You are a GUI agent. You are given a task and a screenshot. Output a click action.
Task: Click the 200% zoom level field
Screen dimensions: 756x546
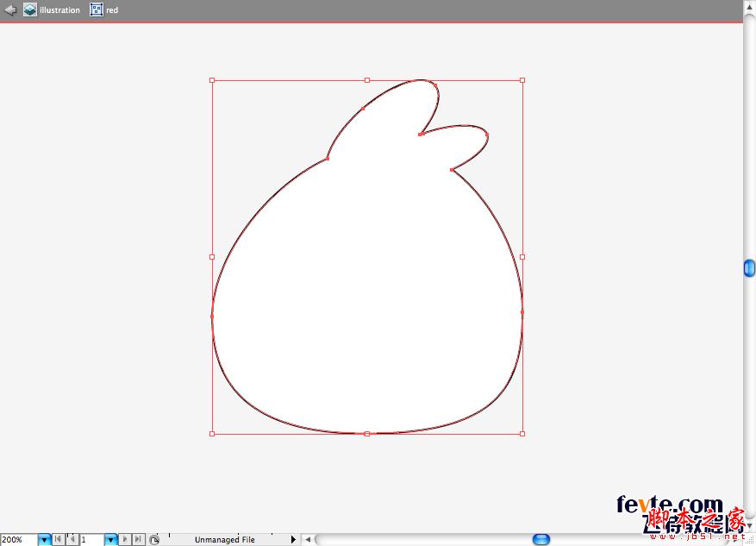(19, 540)
